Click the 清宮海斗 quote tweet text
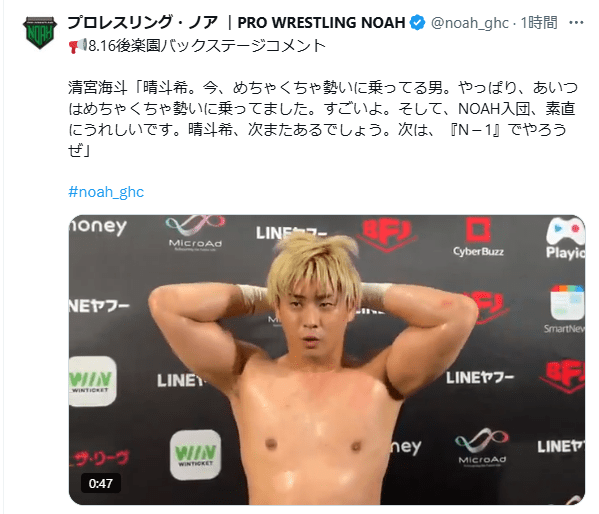This screenshot has width=599, height=514. [x=323, y=119]
